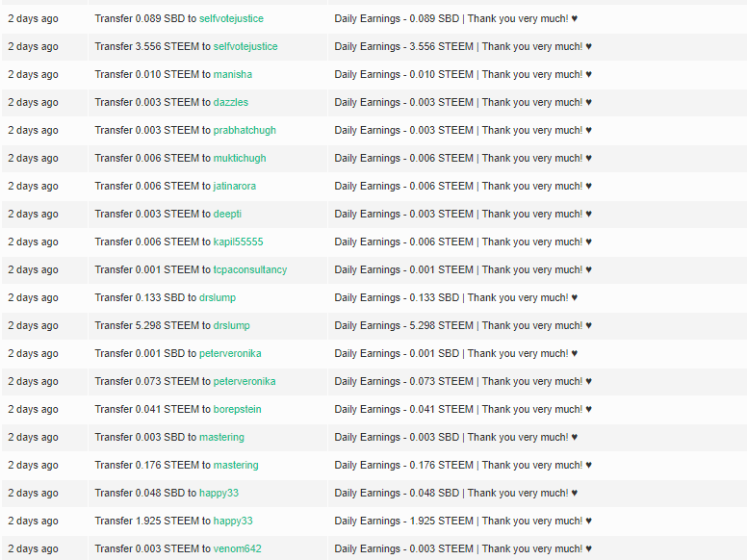The width and height of the screenshot is (747, 560).
Task: Open tcpaconsultancy account link
Action: click(250, 270)
